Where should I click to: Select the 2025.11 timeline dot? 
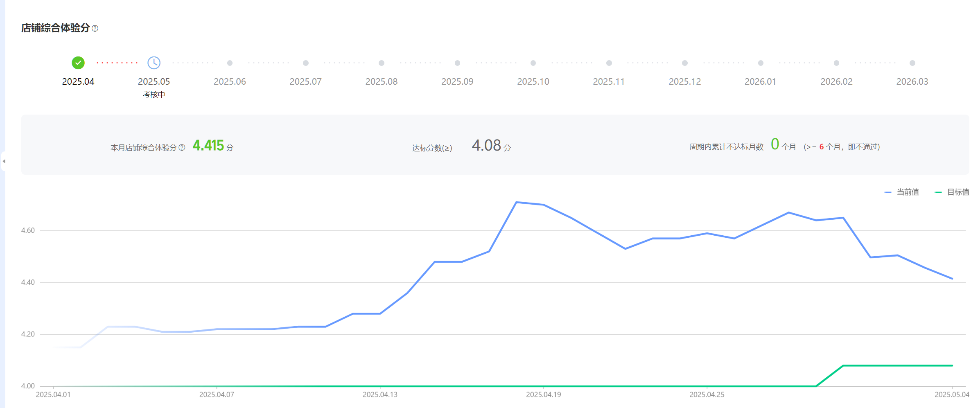point(609,63)
